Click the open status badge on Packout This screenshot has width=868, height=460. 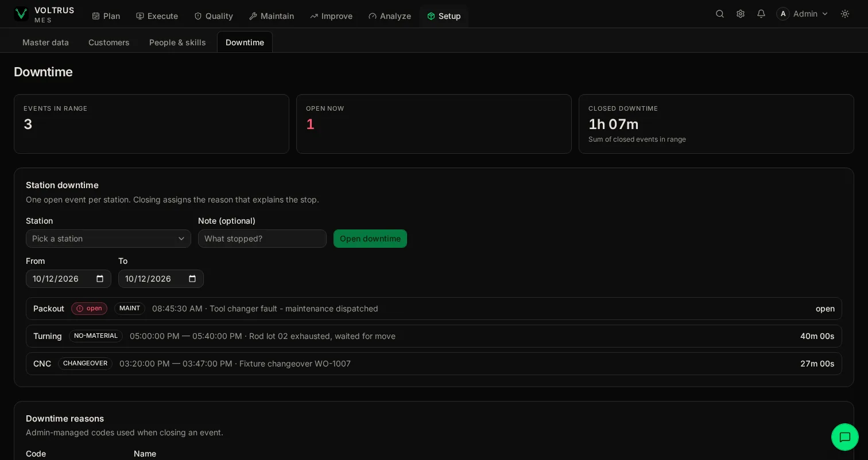point(89,309)
